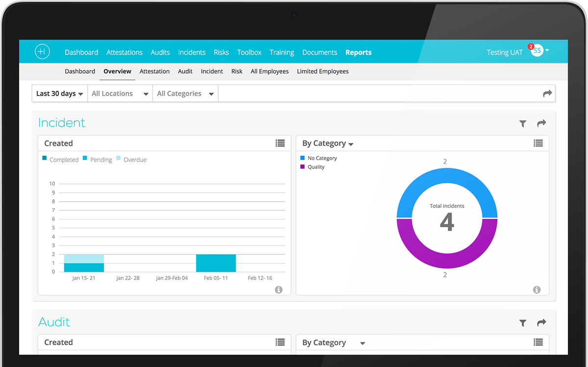Open the Incident section heading link

(61, 122)
